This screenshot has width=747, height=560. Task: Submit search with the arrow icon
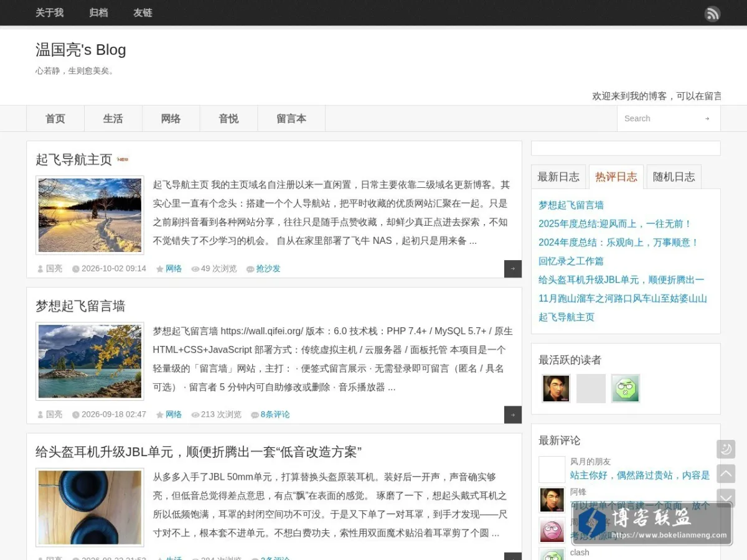click(707, 118)
